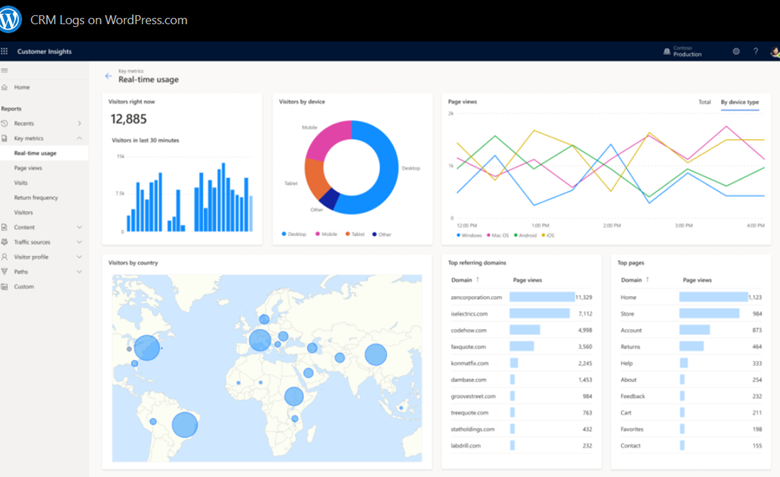Open help question mark icon
The image size is (780, 477).
pyautogui.click(x=756, y=51)
